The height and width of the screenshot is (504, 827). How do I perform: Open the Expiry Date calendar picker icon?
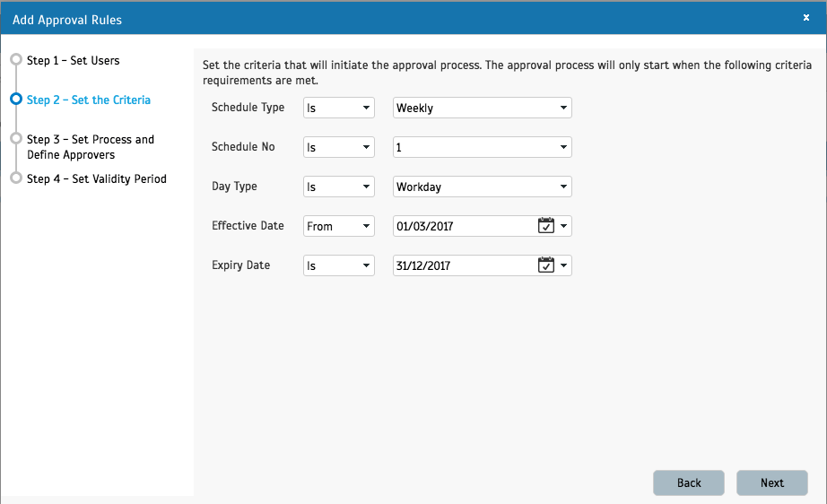pos(545,265)
